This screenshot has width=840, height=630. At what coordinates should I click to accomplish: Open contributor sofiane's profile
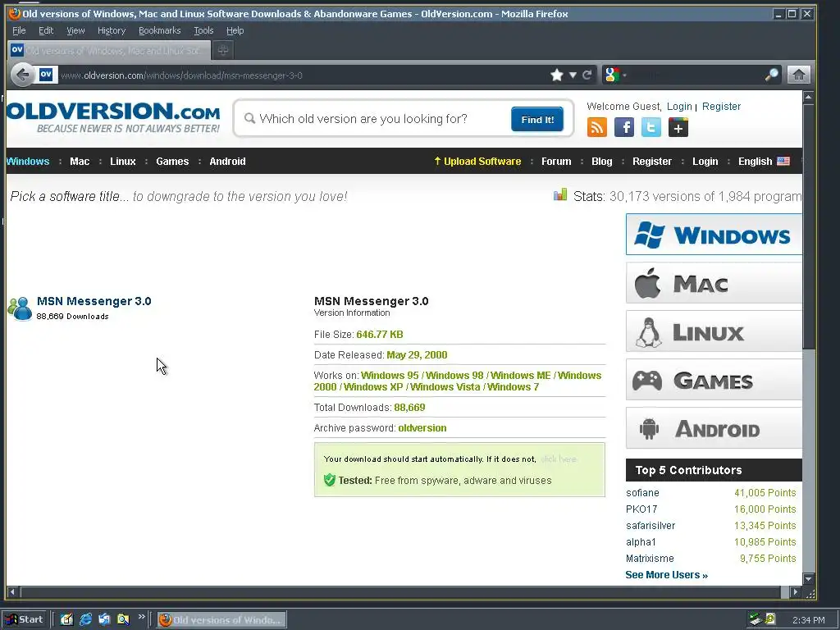642,493
